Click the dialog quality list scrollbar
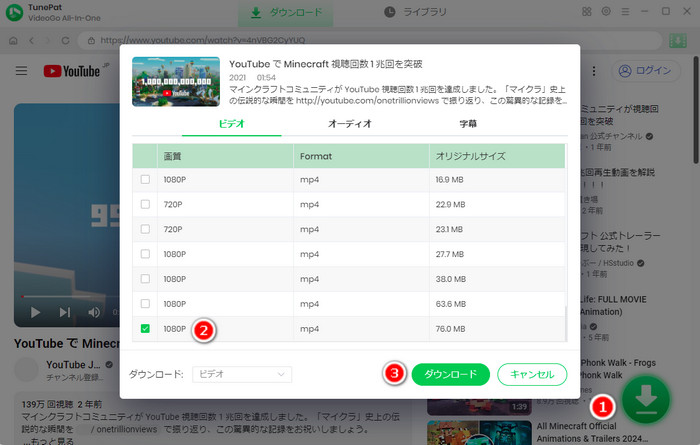Screen dimensions: 700x445 pos(566,324)
